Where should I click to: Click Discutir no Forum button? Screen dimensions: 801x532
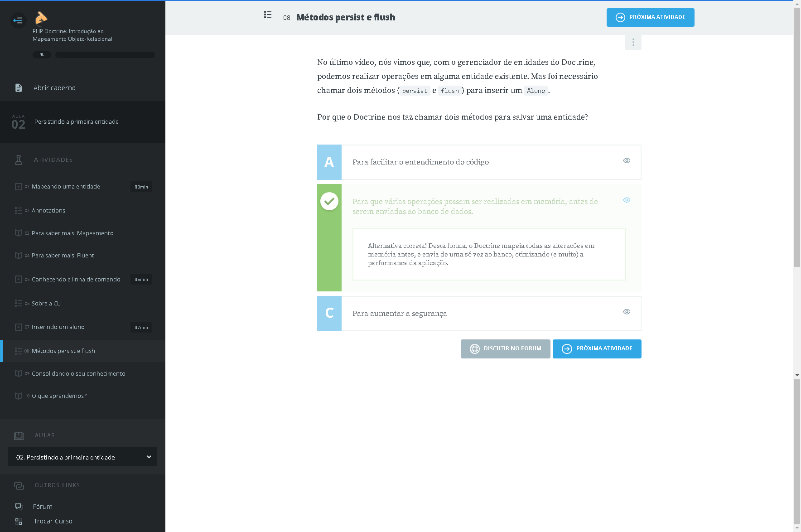click(x=505, y=349)
